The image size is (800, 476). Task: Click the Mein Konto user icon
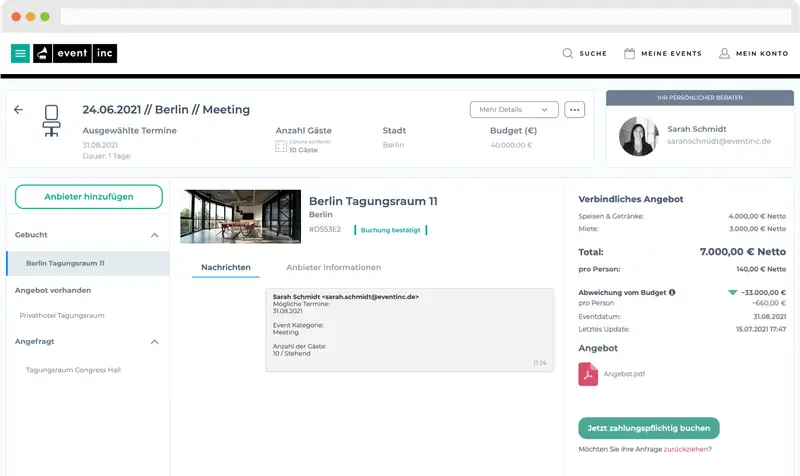(x=724, y=53)
